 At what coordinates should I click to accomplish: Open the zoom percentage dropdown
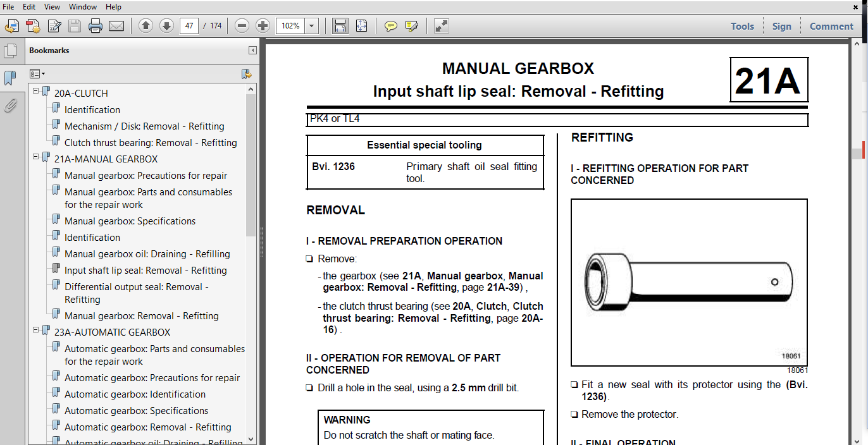tap(311, 26)
